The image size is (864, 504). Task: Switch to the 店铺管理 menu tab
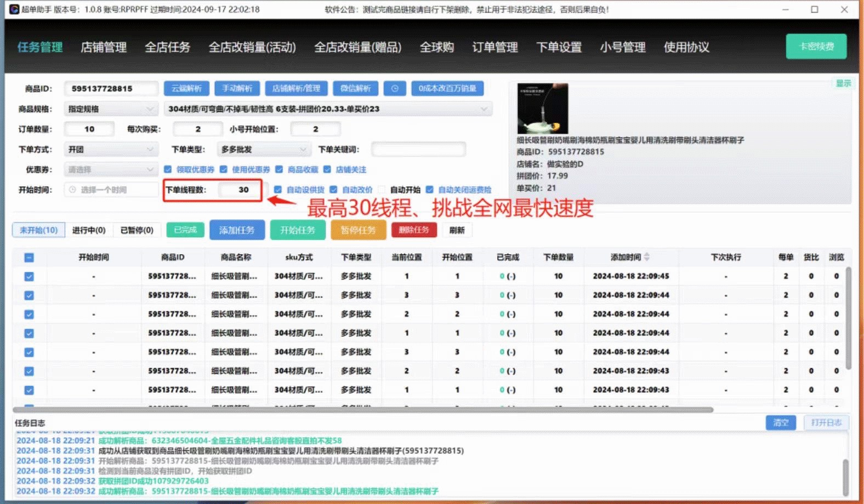coord(104,47)
